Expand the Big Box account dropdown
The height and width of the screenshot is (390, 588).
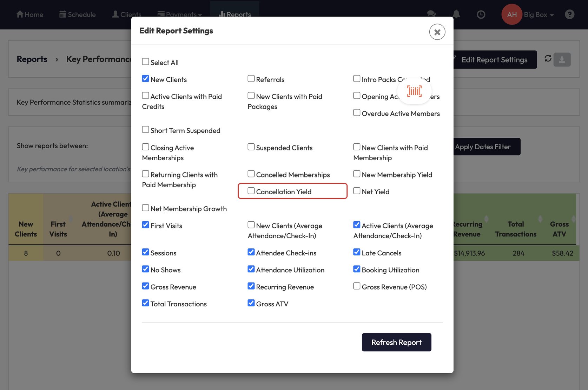click(539, 15)
